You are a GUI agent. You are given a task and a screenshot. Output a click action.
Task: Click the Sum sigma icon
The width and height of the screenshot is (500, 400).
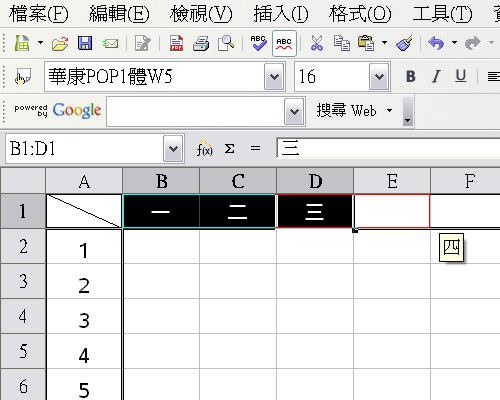229,148
